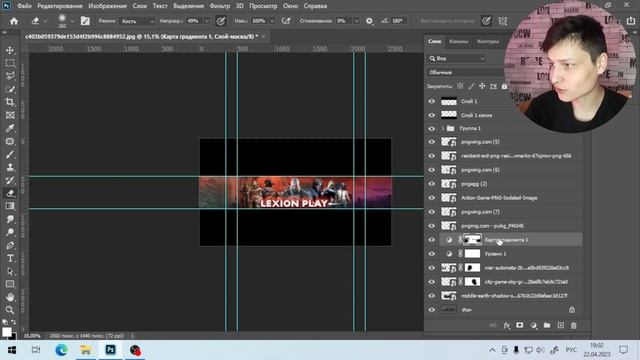
Task: Open the blend mode Обычные dropdown
Action: tap(465, 73)
